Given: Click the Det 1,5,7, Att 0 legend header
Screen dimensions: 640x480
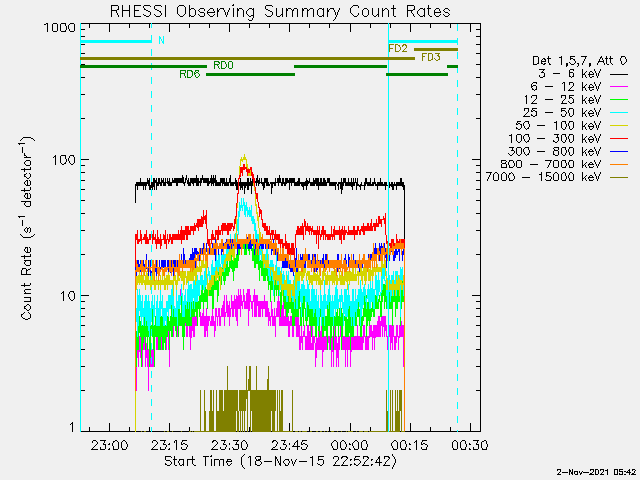Looking at the screenshot, I should [578, 62].
